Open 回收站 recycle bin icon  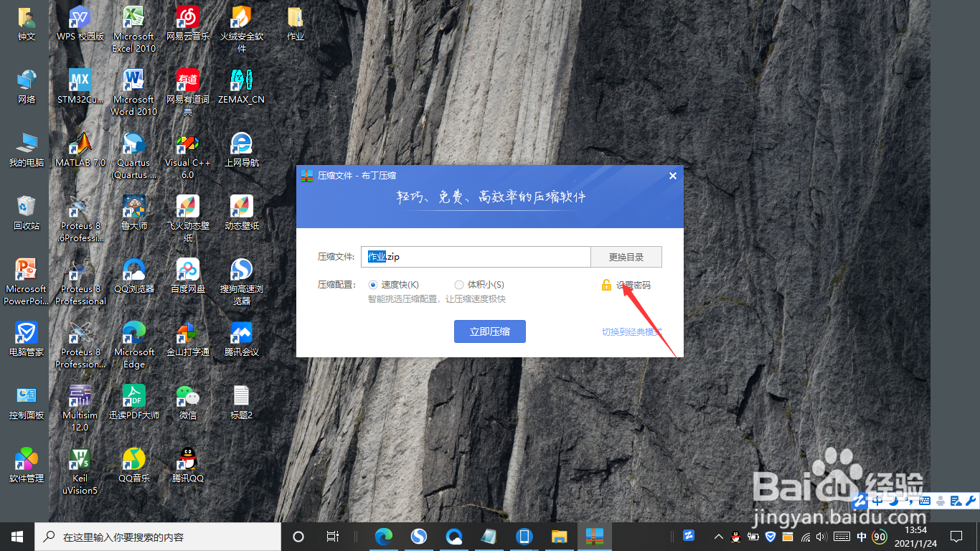pos(27,212)
